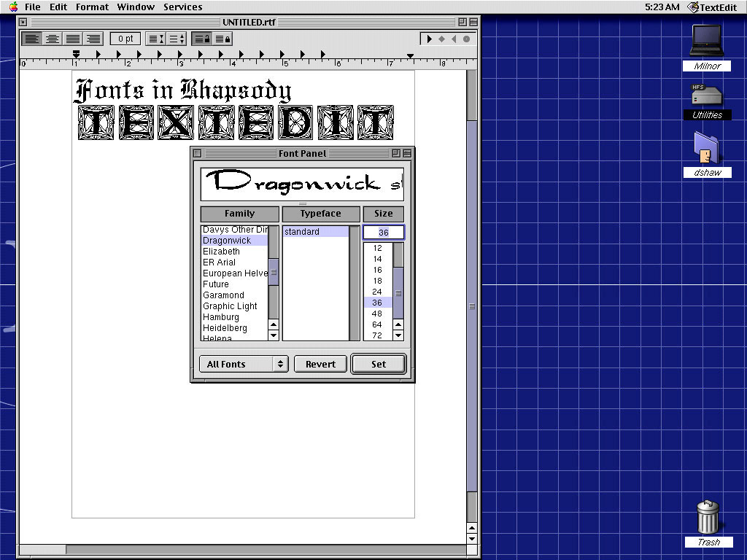Pick the diamond center tab stop in the tab well

click(441, 39)
